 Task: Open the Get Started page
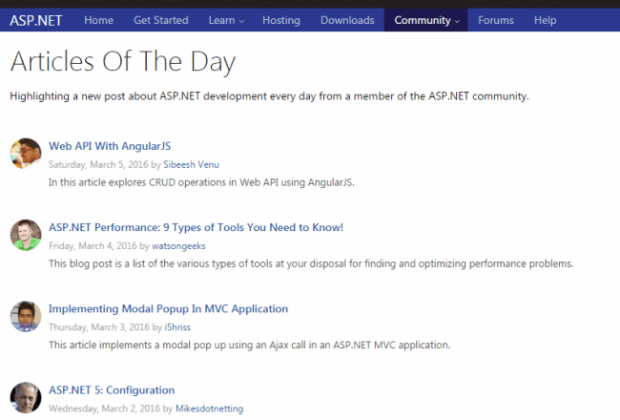click(x=161, y=20)
